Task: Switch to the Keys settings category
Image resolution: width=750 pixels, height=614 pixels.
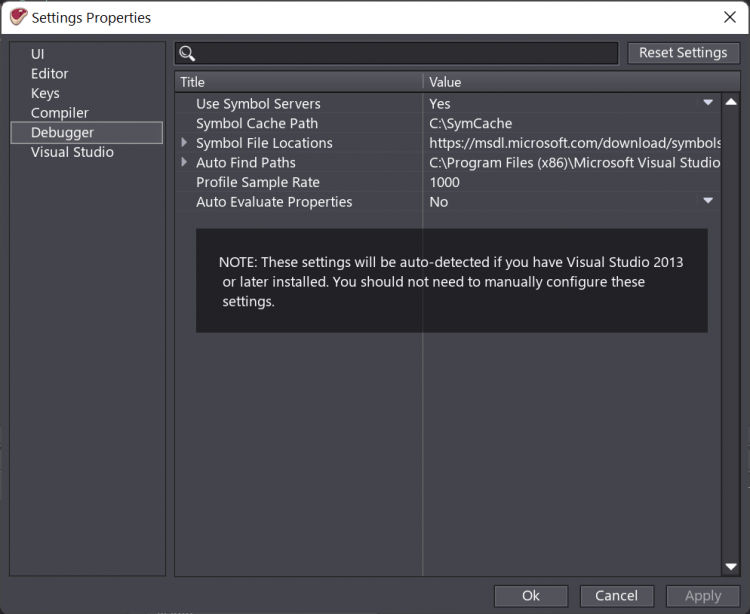Action: 45,93
